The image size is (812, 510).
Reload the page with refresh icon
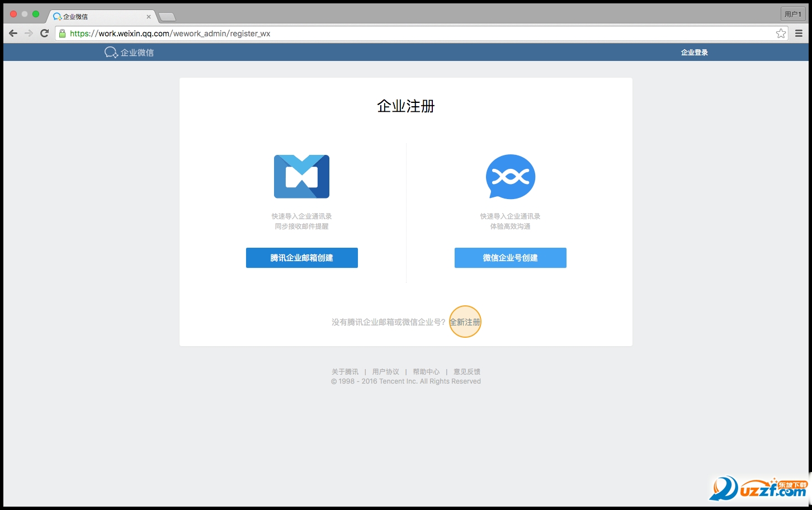[45, 34]
